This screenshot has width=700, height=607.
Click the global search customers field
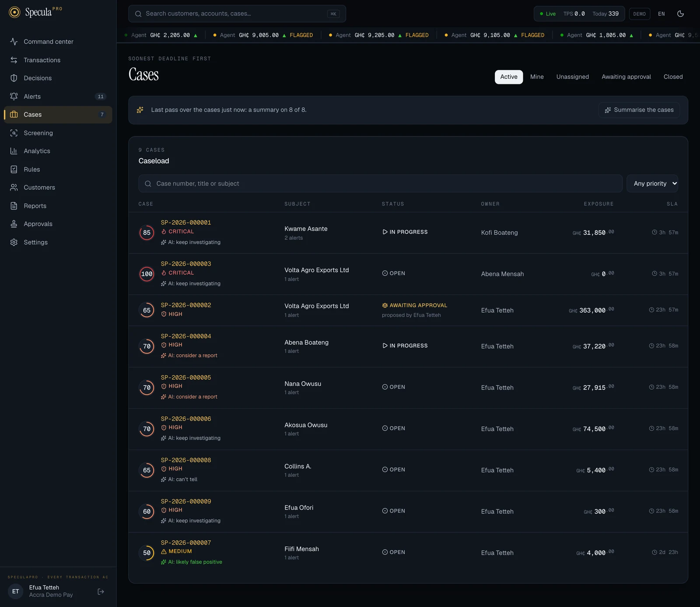[237, 14]
